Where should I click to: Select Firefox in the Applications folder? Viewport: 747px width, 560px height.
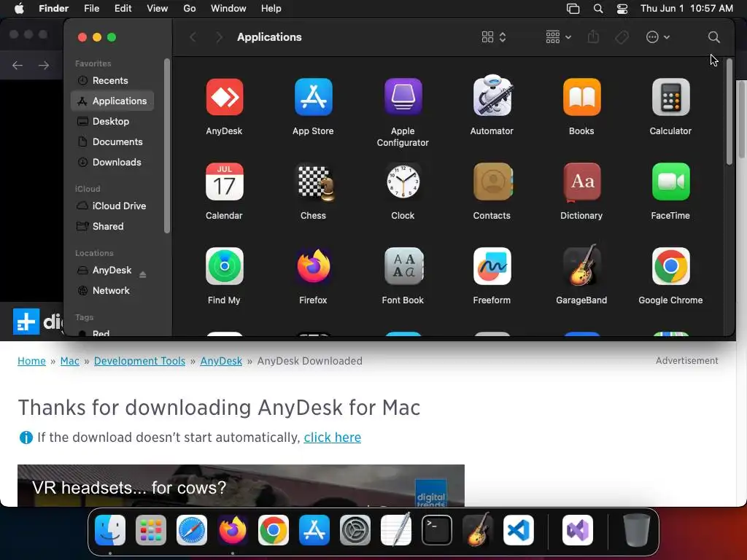pyautogui.click(x=313, y=266)
